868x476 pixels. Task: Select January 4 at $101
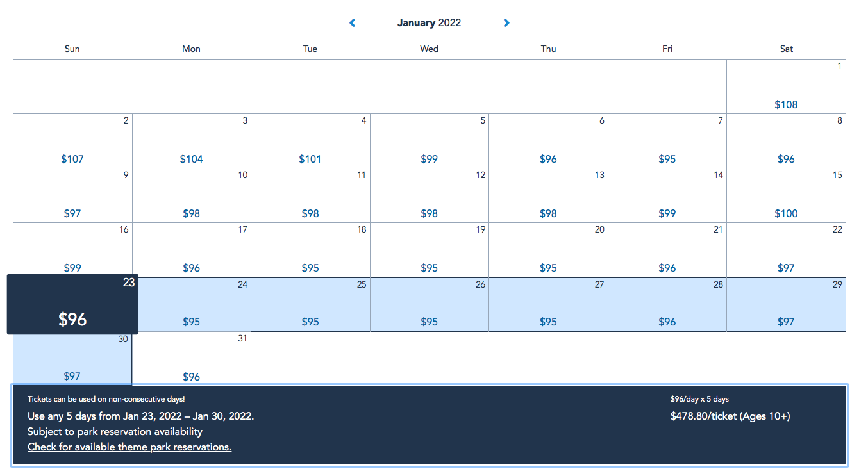310,142
